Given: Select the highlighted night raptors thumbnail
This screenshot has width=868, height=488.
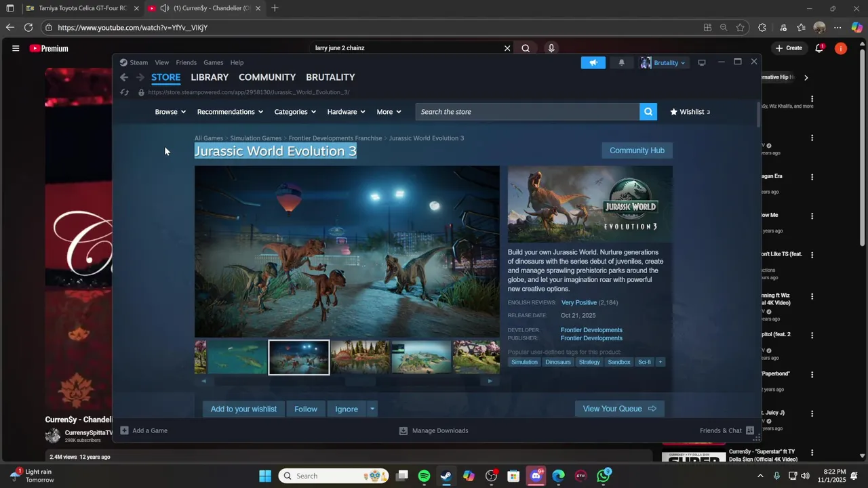Looking at the screenshot, I should click(299, 357).
